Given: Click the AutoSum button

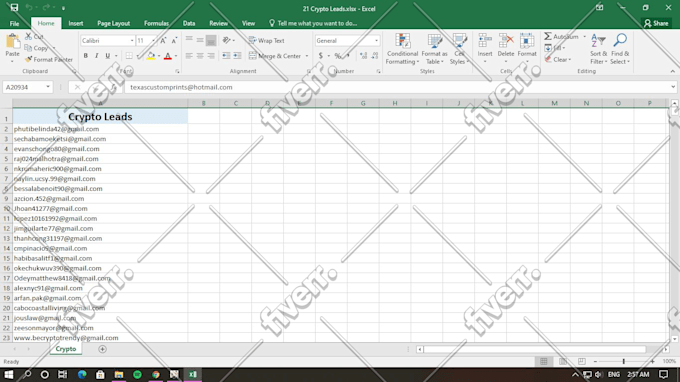Looking at the screenshot, I should pyautogui.click(x=562, y=36).
